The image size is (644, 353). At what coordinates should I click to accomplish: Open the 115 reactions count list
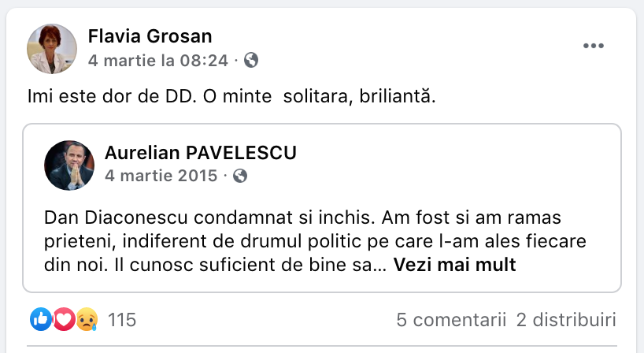click(x=122, y=320)
